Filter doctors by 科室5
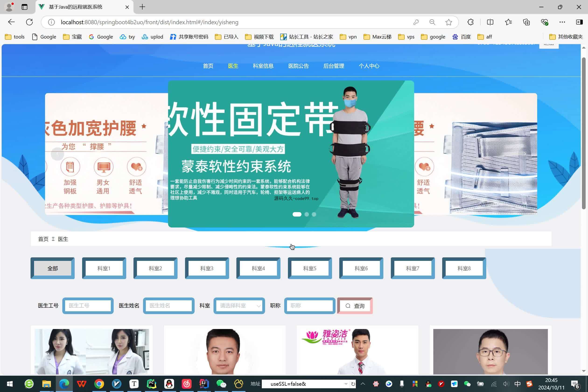588x392 pixels. 310,268
